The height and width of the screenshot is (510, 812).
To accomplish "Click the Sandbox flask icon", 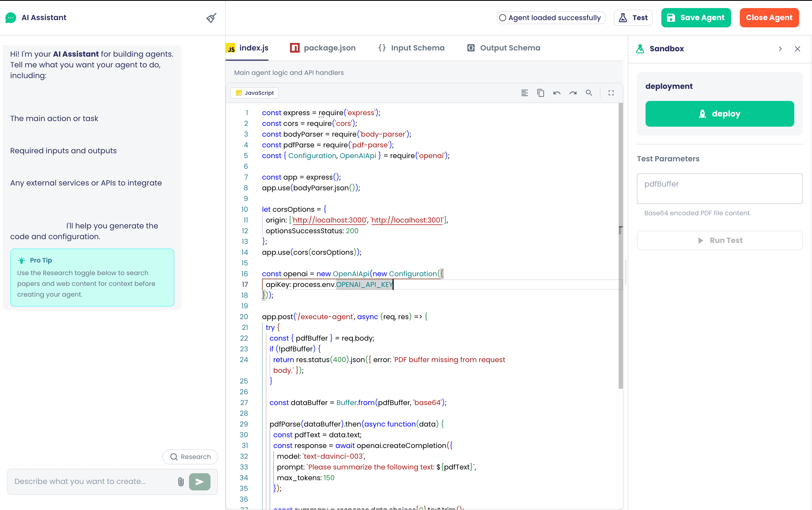I will click(x=640, y=49).
